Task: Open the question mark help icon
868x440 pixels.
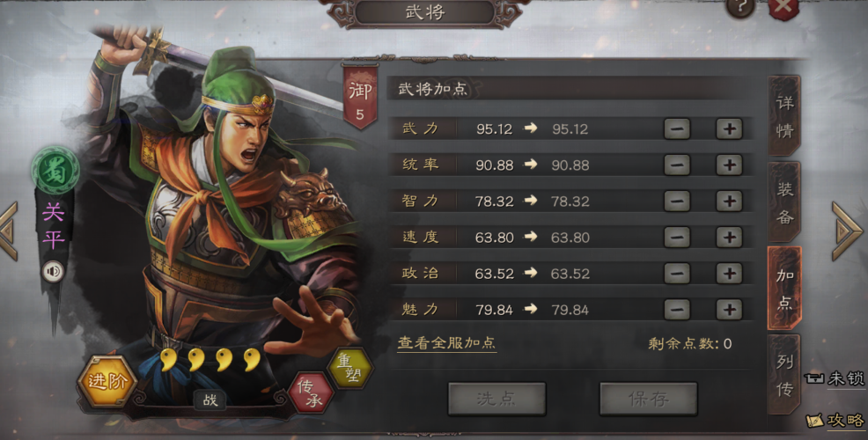Action: tap(740, 8)
